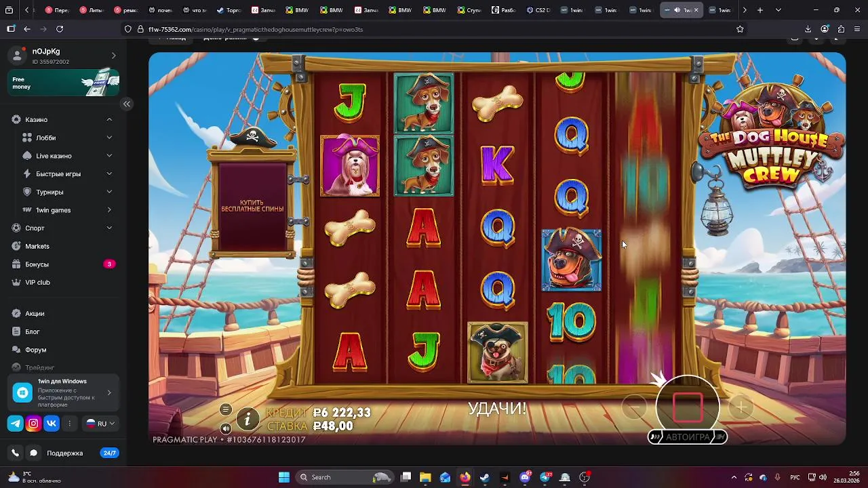Click the Казино gear icon
Viewport: 868px width, 488px height.
(16, 119)
